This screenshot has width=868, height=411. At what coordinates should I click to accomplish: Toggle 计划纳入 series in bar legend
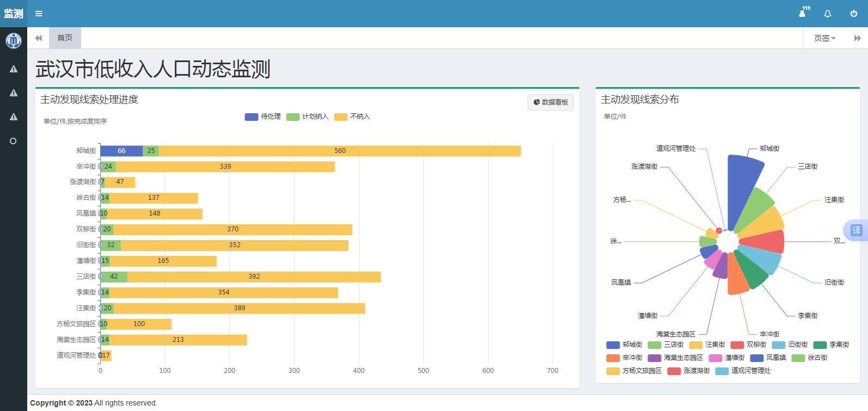coord(308,116)
